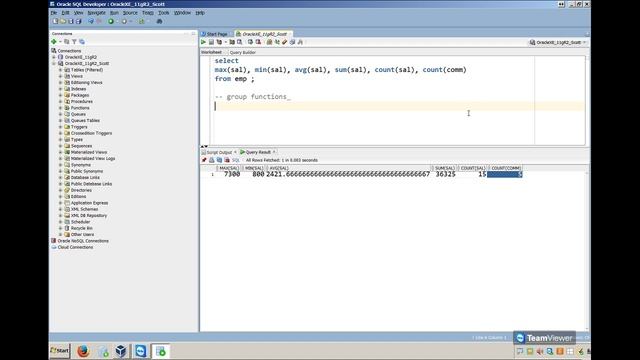Click the SUM(SAL) column header
The image size is (640, 360).
pos(444,168)
